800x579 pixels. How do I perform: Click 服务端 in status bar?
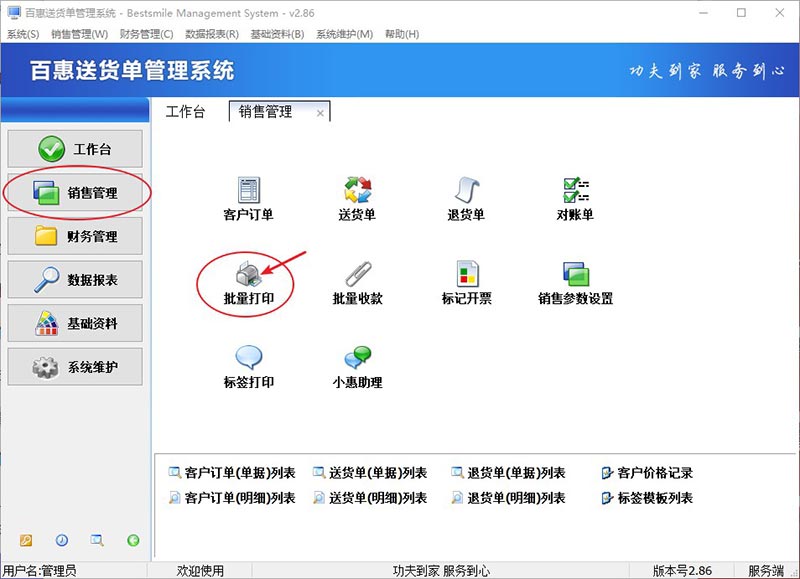(766, 571)
